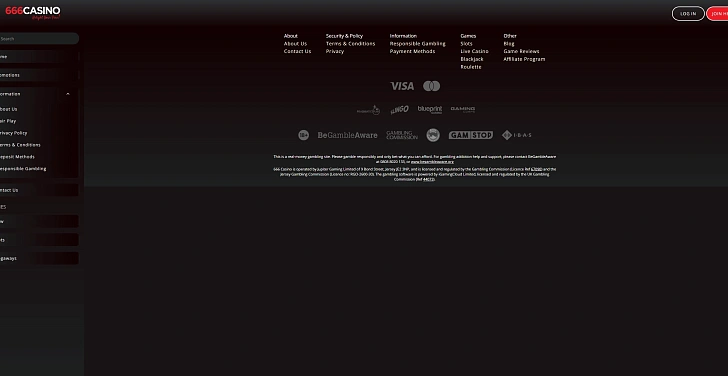This screenshot has width=728, height=376.
Task: Click the GamStop logo
Action: 471,135
